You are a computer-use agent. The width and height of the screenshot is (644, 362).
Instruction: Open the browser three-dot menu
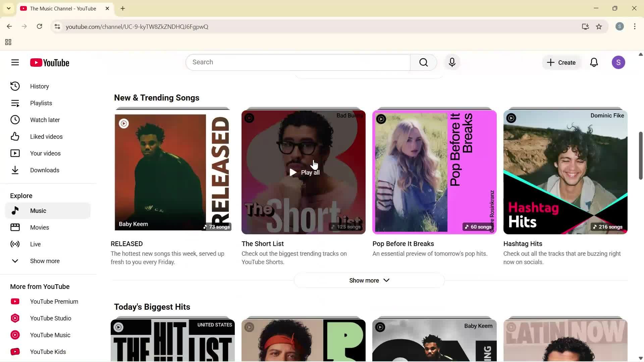[x=634, y=26]
